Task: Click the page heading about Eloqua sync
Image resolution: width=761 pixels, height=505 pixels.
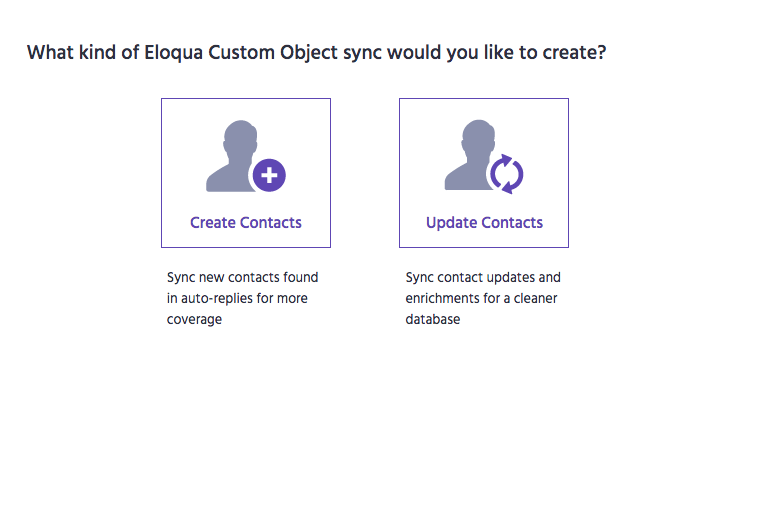Action: tap(316, 52)
